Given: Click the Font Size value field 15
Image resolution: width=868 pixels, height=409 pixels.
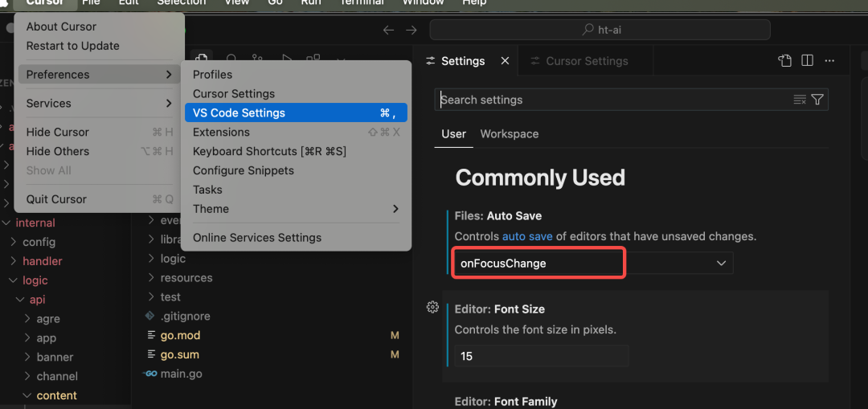Looking at the screenshot, I should [542, 356].
